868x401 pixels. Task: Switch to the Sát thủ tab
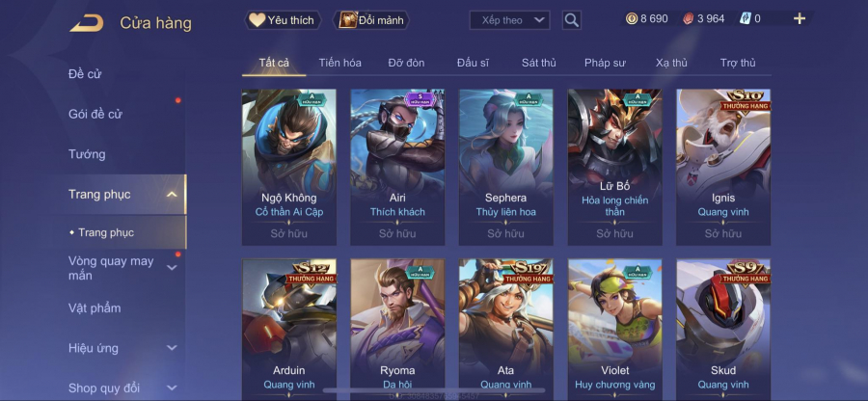[538, 63]
